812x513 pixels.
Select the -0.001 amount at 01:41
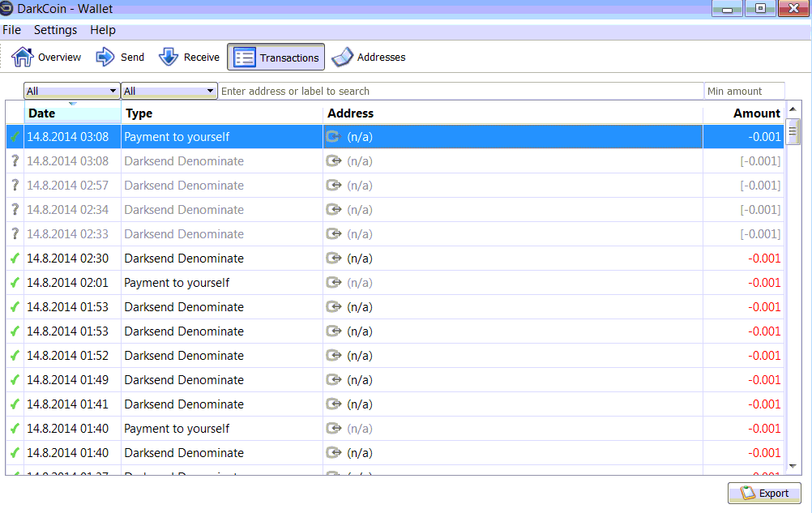pyautogui.click(x=764, y=404)
